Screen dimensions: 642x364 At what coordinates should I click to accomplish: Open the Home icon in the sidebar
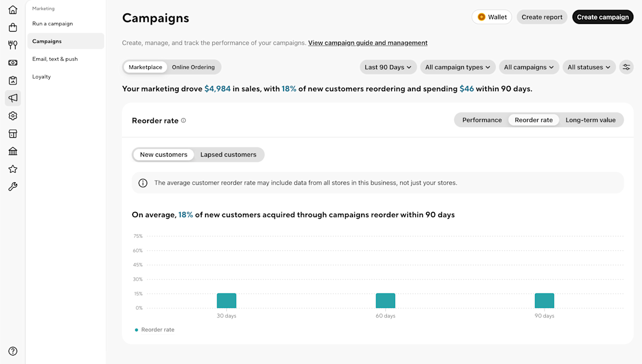pos(13,10)
